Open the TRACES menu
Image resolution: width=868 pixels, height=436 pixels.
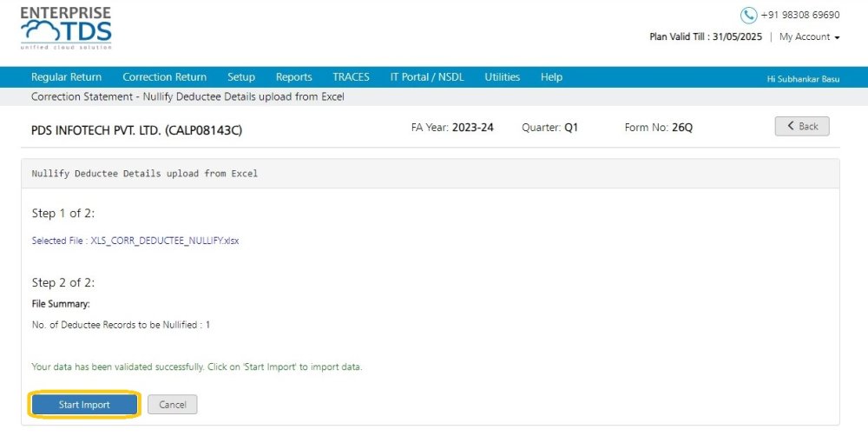[351, 77]
